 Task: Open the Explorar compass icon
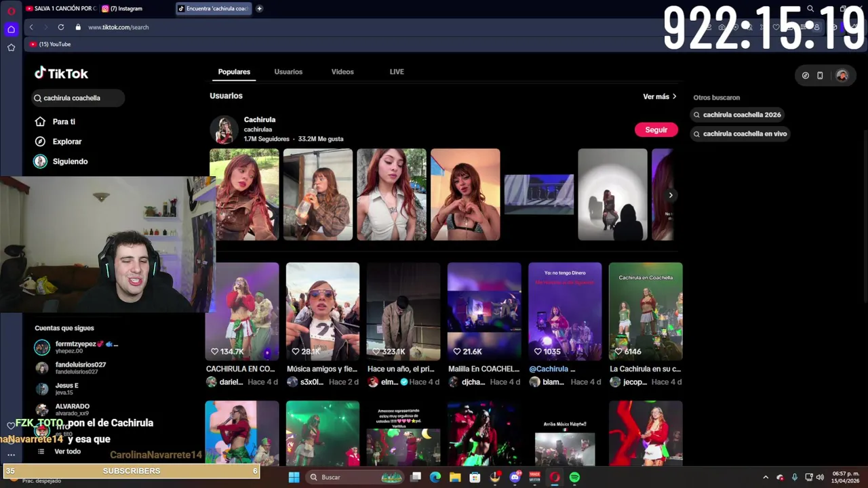tap(40, 141)
